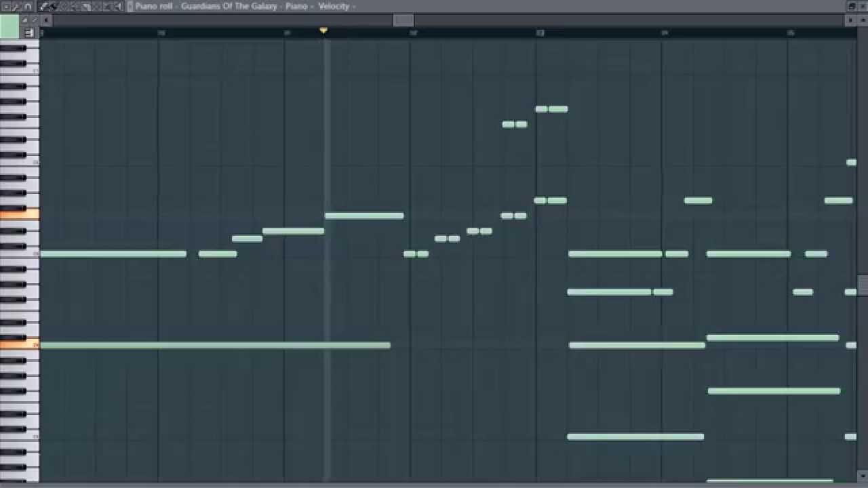Click the green note color selector box
Viewport: 868px width, 488px height.
[x=9, y=26]
